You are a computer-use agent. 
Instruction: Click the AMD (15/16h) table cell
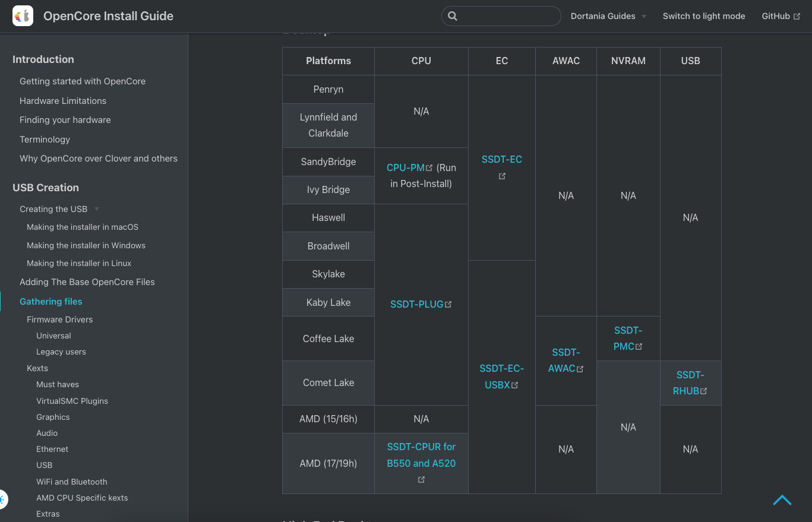(328, 419)
